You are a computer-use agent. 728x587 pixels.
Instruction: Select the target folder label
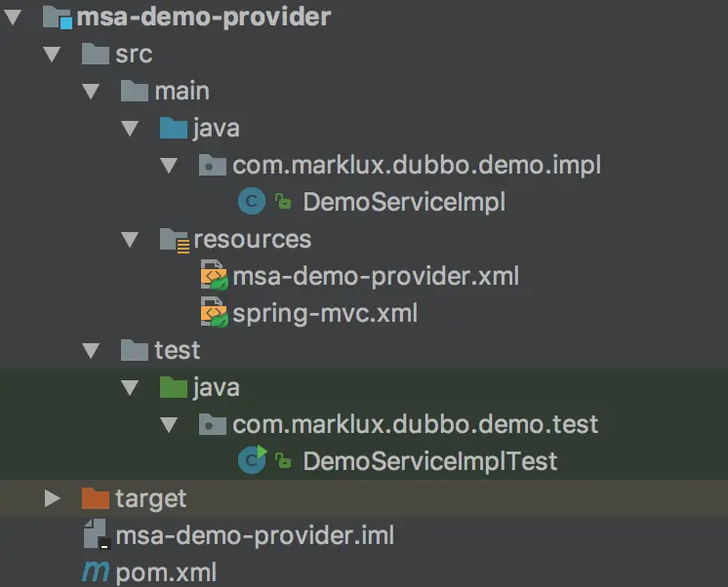pos(151,499)
